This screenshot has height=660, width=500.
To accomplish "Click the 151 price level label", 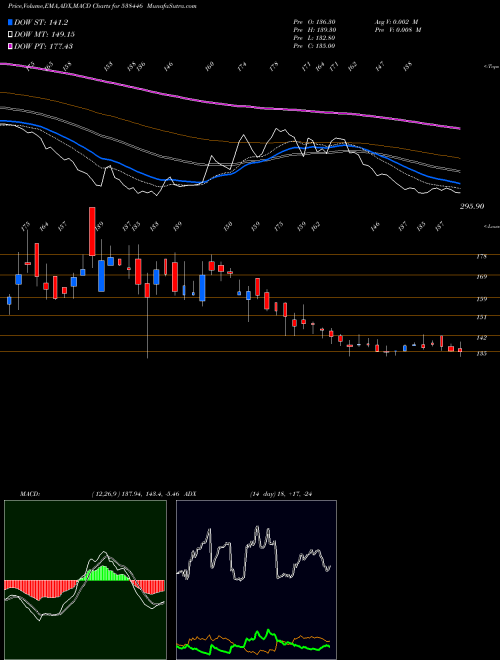I will tap(481, 317).
